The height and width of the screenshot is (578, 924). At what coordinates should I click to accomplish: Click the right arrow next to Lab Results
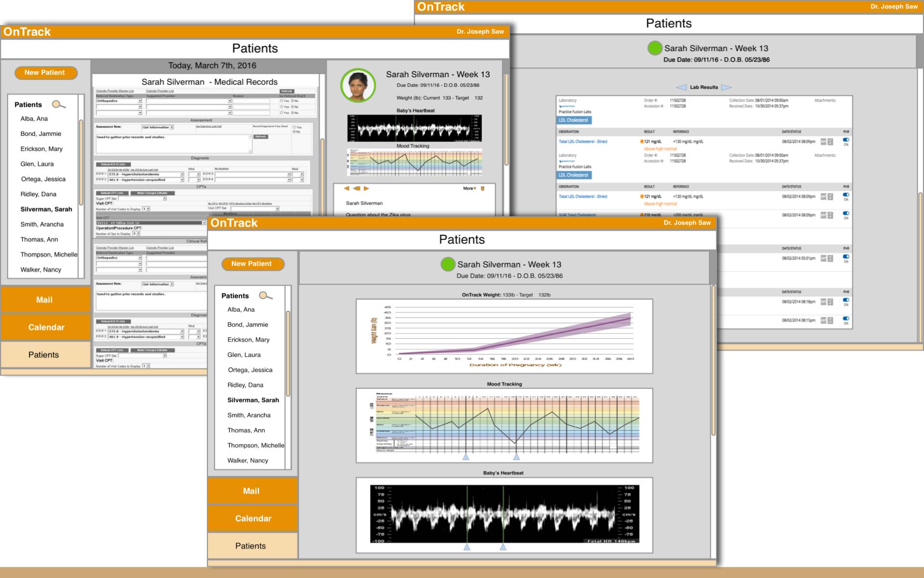click(x=726, y=87)
